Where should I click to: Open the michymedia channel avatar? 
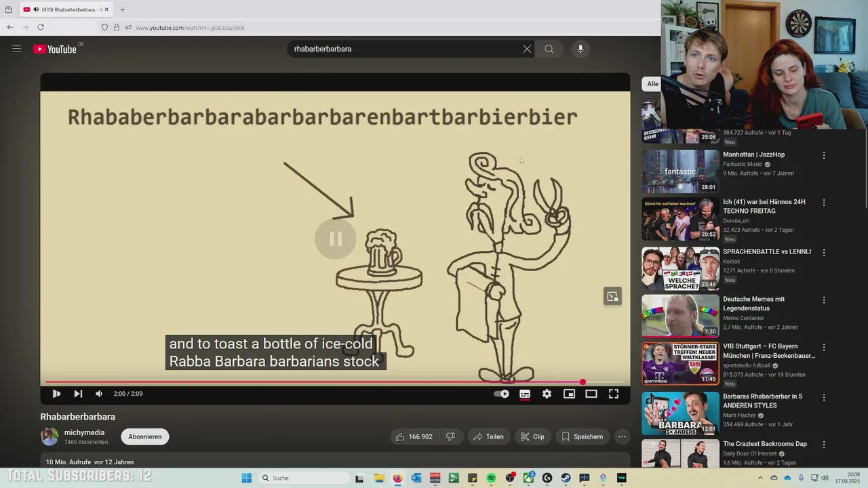(x=50, y=437)
